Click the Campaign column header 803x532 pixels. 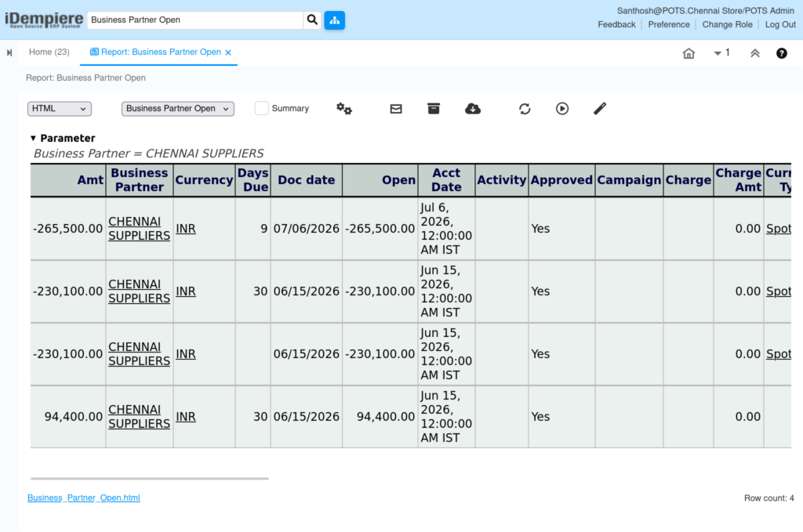[629, 180]
